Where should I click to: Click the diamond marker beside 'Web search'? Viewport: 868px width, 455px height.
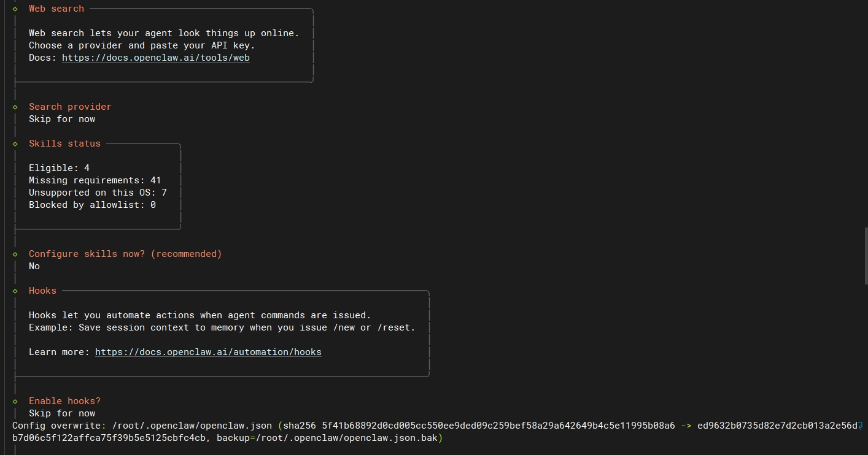coord(15,9)
